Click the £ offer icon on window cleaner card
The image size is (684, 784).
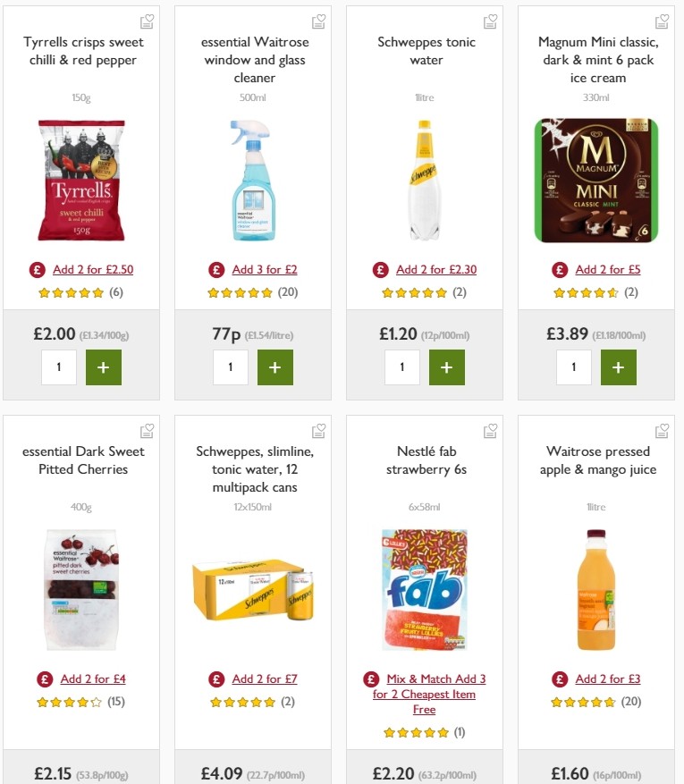(215, 269)
